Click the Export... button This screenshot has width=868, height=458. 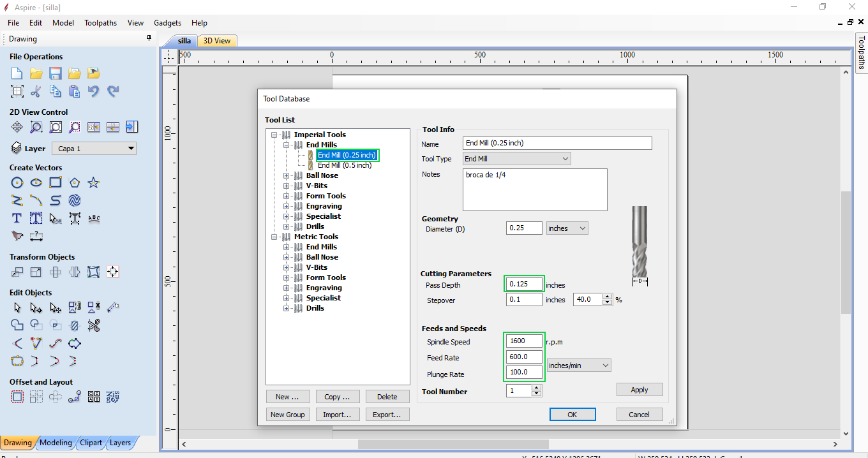coord(387,415)
